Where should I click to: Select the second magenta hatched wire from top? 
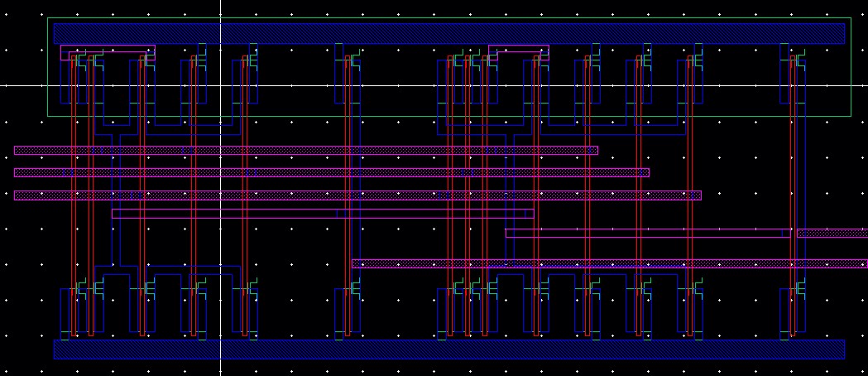click(x=331, y=173)
